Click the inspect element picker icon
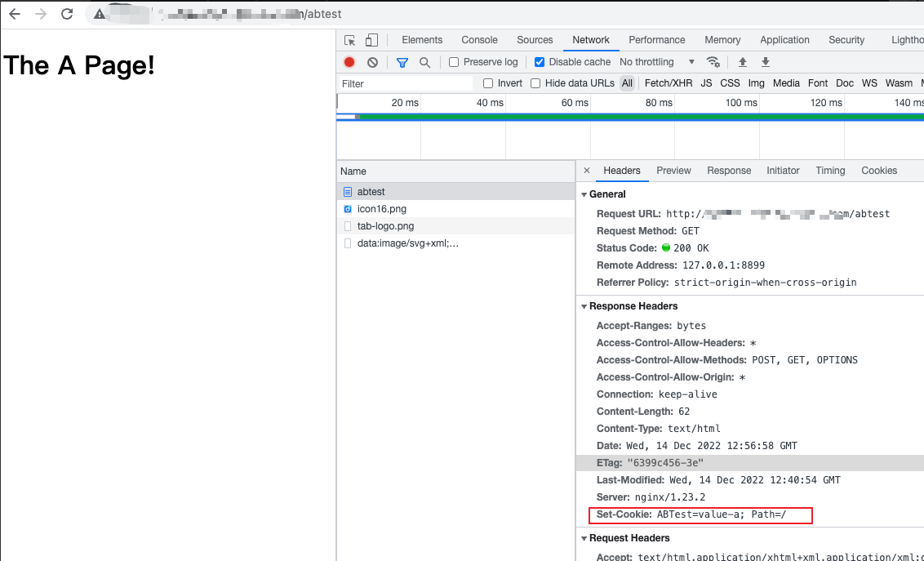 (350, 40)
